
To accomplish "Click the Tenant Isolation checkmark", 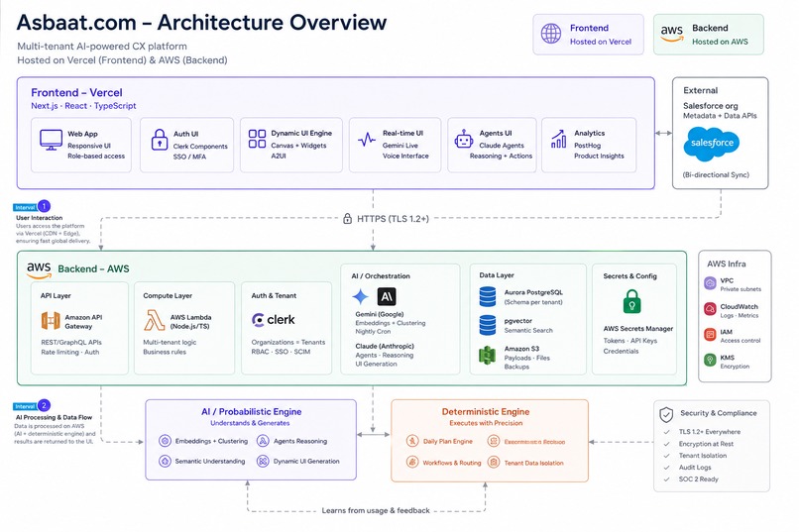I will [x=666, y=456].
